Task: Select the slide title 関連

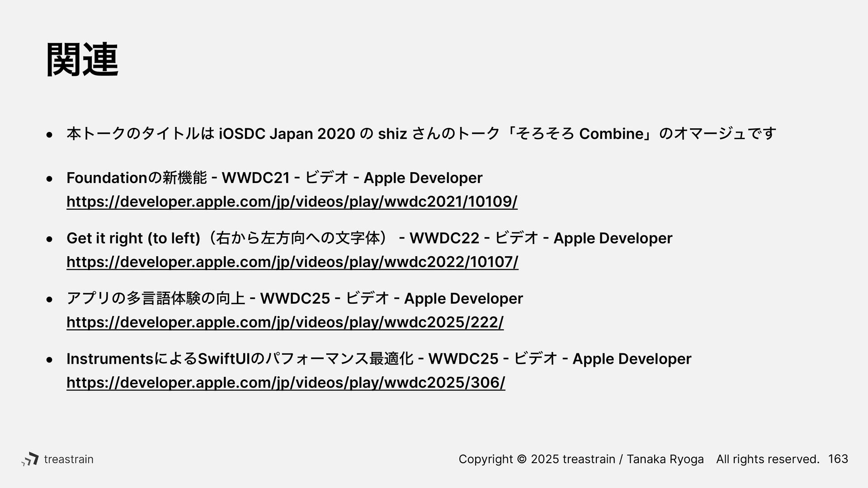Action: click(82, 60)
